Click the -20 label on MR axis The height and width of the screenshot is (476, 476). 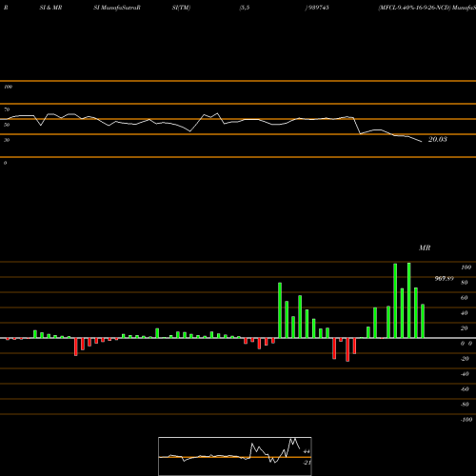tap(465, 359)
